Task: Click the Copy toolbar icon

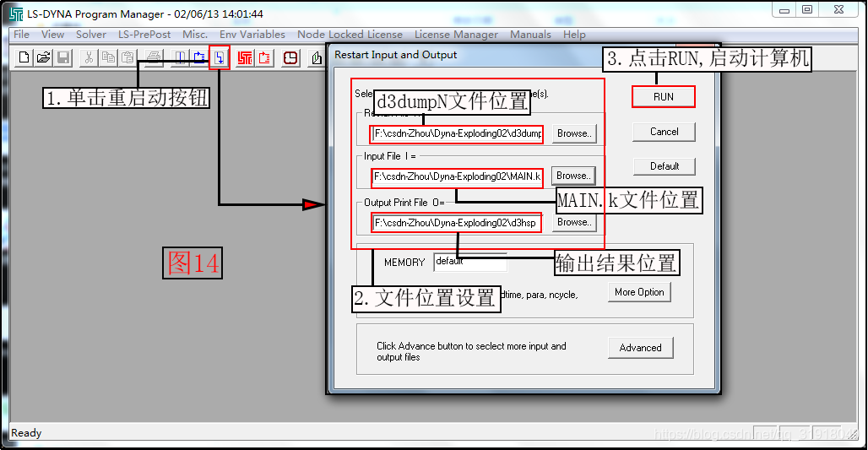Action: tap(108, 57)
